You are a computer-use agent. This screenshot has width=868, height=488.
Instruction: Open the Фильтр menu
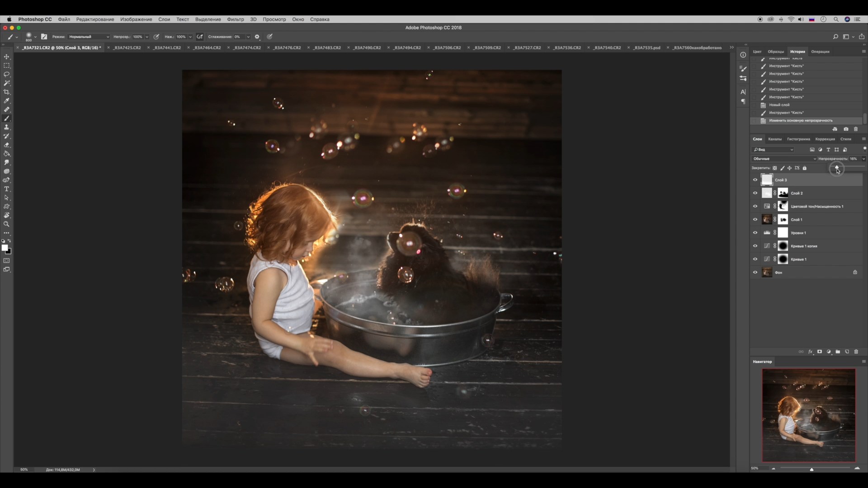point(235,19)
